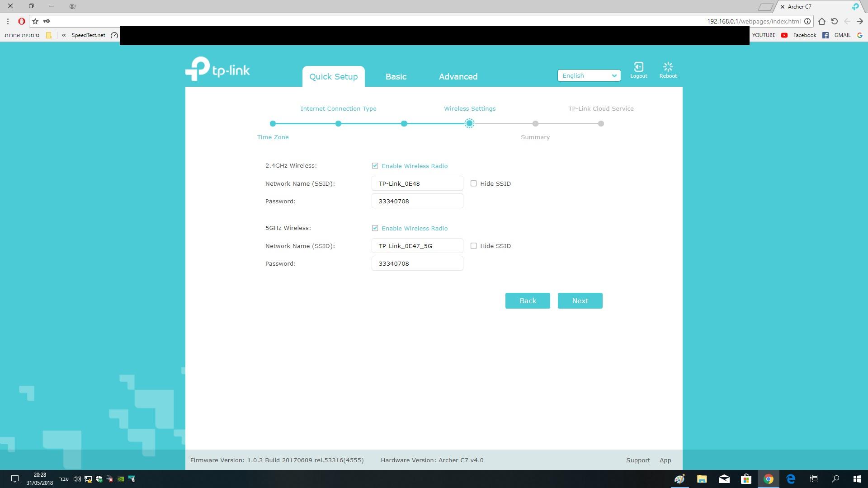Image resolution: width=868 pixels, height=488 pixels.
Task: Click the NVIDIA tray icon
Action: click(121, 479)
